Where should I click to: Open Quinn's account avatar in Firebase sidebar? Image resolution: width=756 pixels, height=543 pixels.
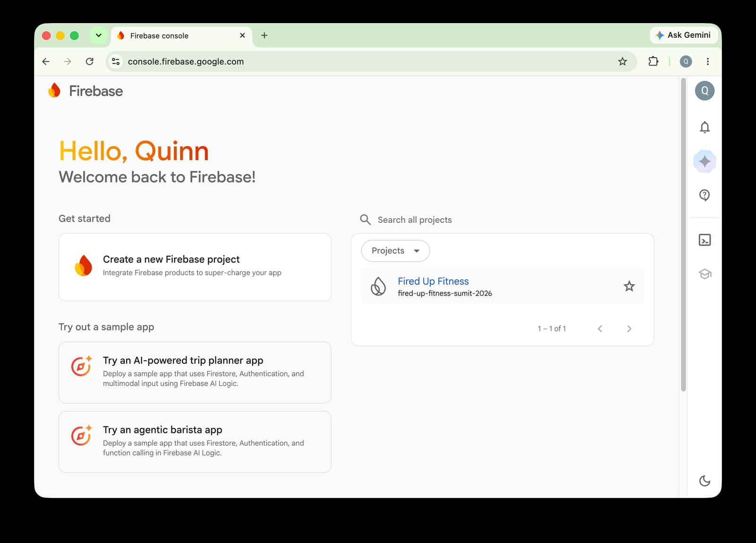tap(704, 91)
